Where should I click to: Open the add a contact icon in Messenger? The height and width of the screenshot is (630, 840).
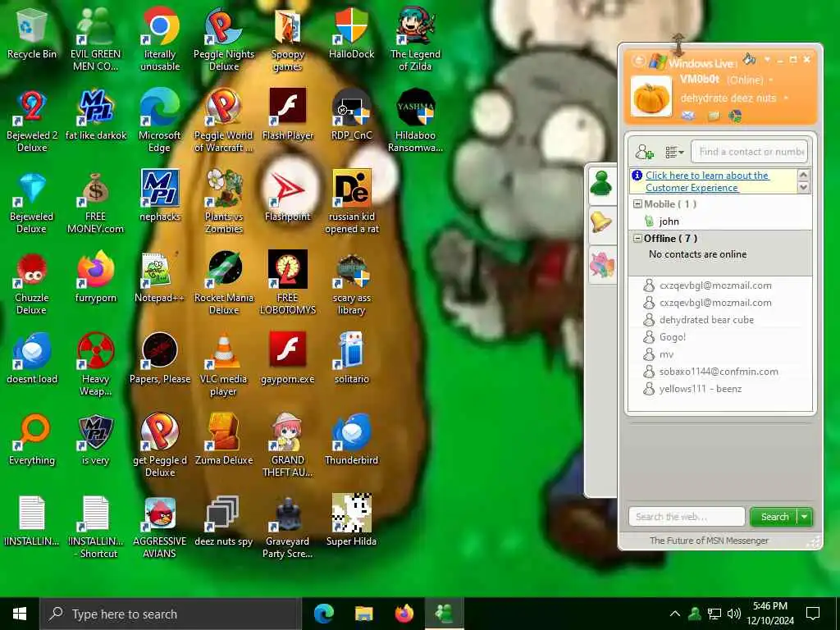(x=644, y=153)
